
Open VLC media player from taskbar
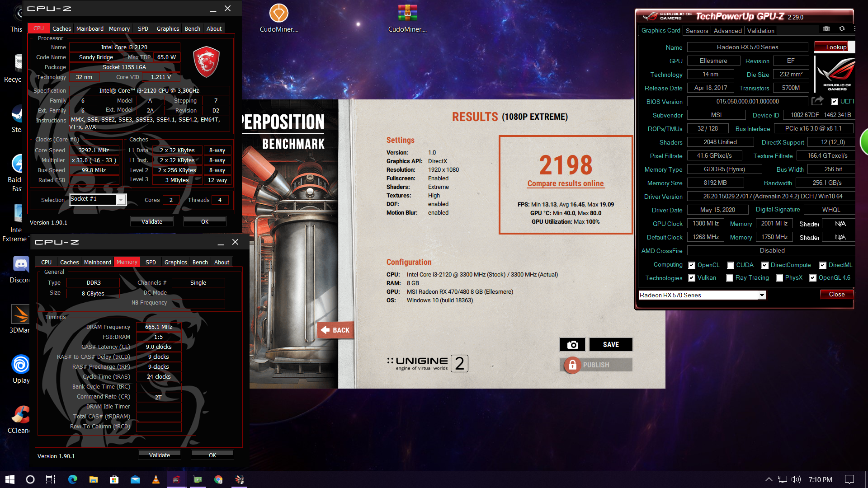[156, 479]
